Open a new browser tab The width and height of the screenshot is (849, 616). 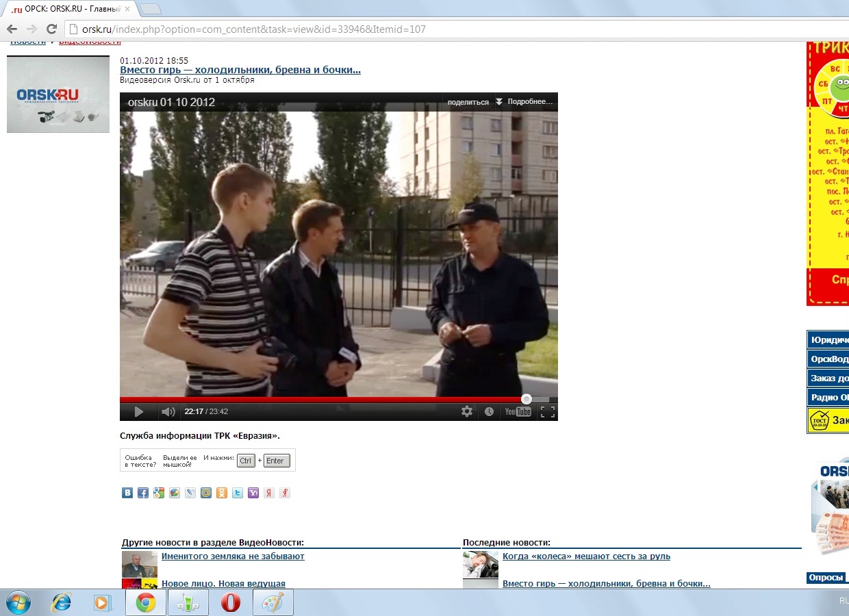150,9
